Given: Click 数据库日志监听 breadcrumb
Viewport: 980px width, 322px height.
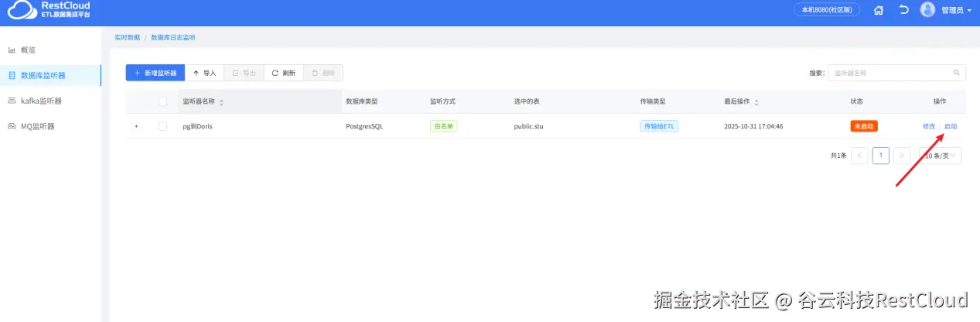Looking at the screenshot, I should click(173, 37).
